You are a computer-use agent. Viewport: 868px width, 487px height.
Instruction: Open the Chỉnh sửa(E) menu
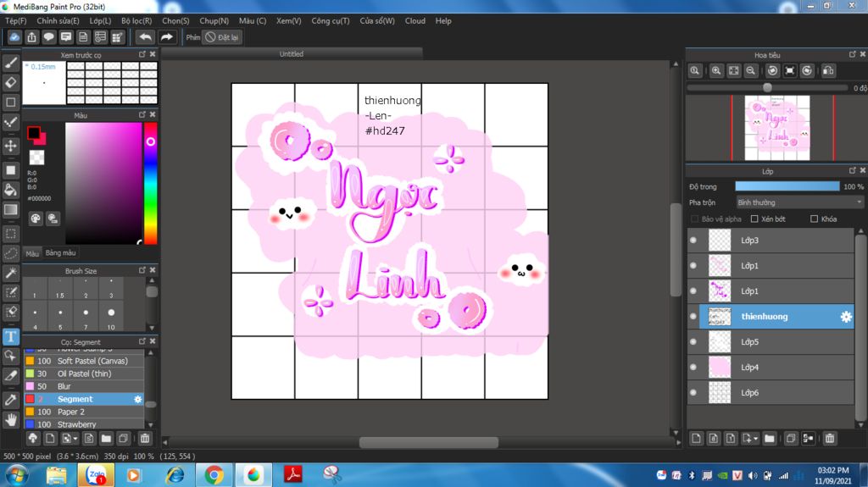click(x=58, y=20)
